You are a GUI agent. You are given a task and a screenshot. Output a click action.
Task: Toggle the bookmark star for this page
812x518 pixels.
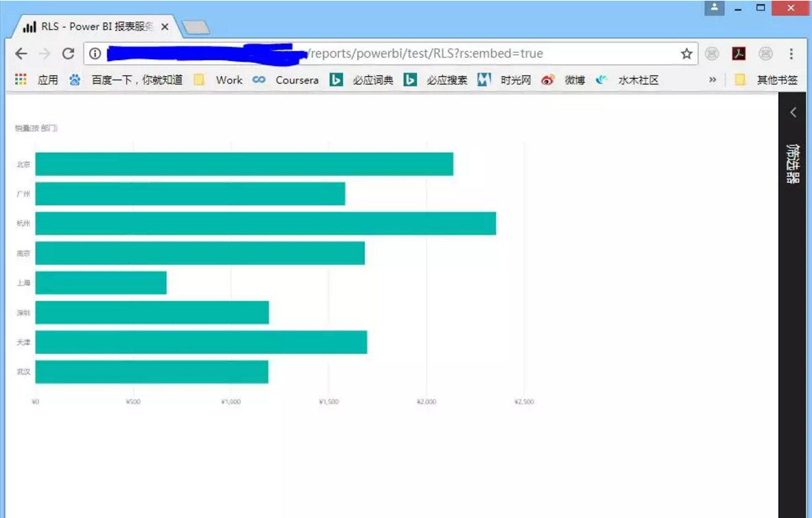click(x=685, y=52)
